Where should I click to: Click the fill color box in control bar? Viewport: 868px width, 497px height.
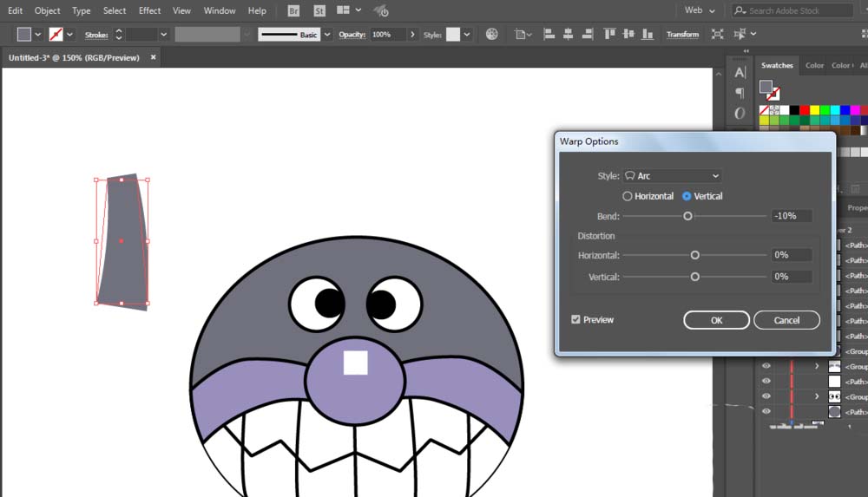tap(23, 35)
